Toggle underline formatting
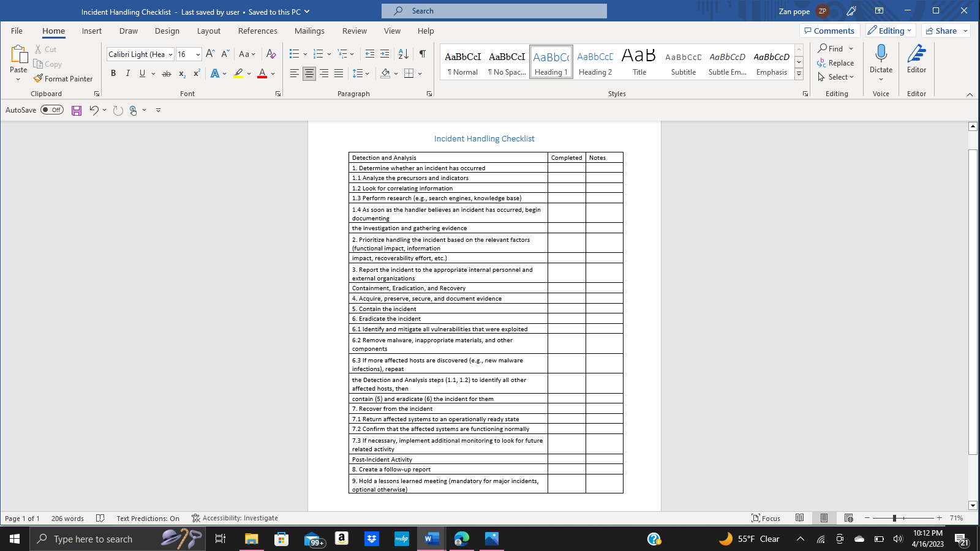Screen dimensions: 980x551 [x=141, y=72]
